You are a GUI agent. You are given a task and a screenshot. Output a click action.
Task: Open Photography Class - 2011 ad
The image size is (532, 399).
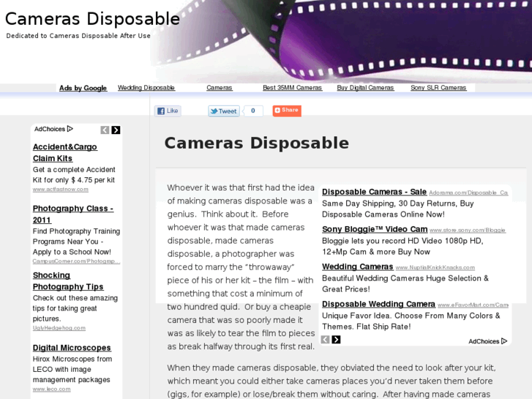[73, 214]
